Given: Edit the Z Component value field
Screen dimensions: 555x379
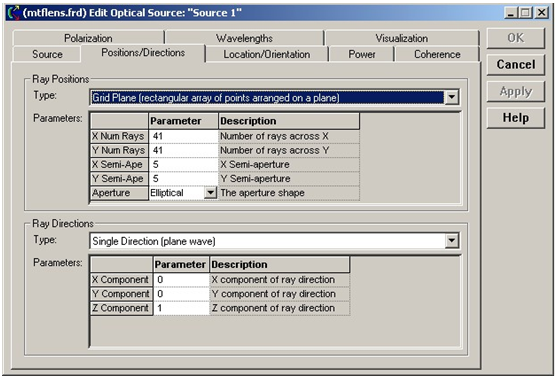Looking at the screenshot, I should (181, 308).
